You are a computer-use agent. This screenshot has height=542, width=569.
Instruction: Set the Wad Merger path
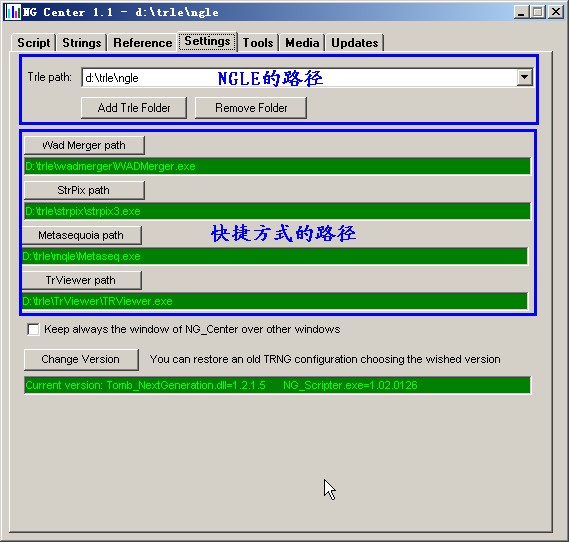tap(84, 145)
